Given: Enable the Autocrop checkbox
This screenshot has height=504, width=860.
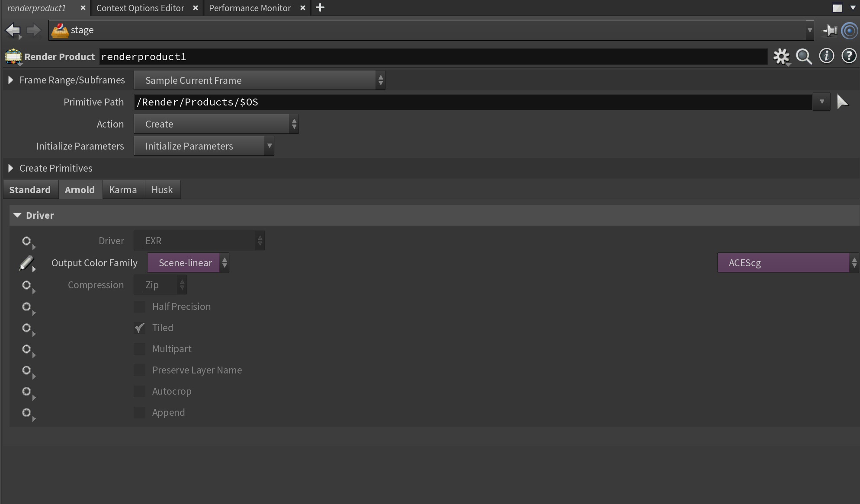Looking at the screenshot, I should pos(139,392).
